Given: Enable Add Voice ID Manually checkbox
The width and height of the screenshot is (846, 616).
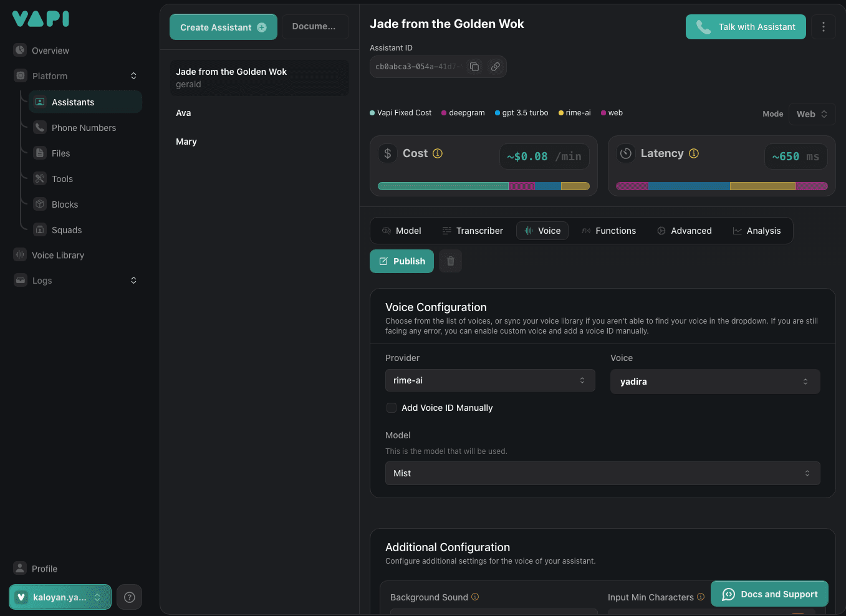Looking at the screenshot, I should pos(392,408).
